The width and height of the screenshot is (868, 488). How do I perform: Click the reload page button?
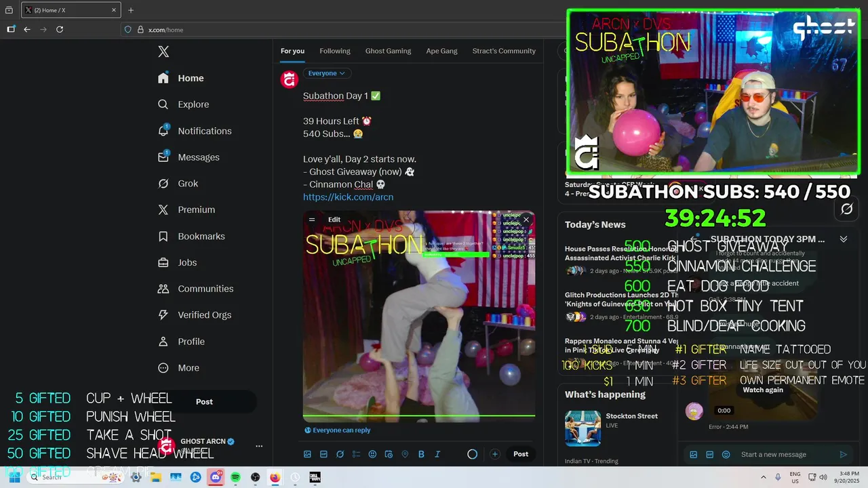pyautogui.click(x=60, y=29)
